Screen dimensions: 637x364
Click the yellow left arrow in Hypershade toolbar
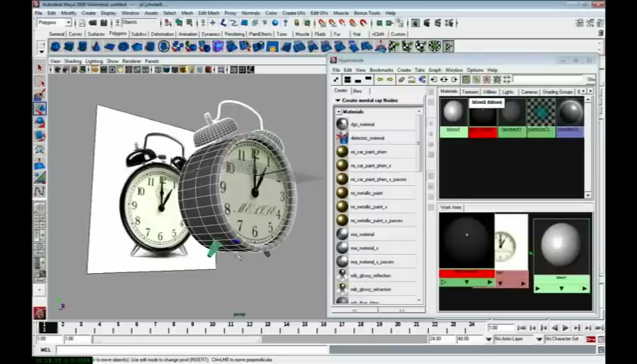pyautogui.click(x=379, y=80)
